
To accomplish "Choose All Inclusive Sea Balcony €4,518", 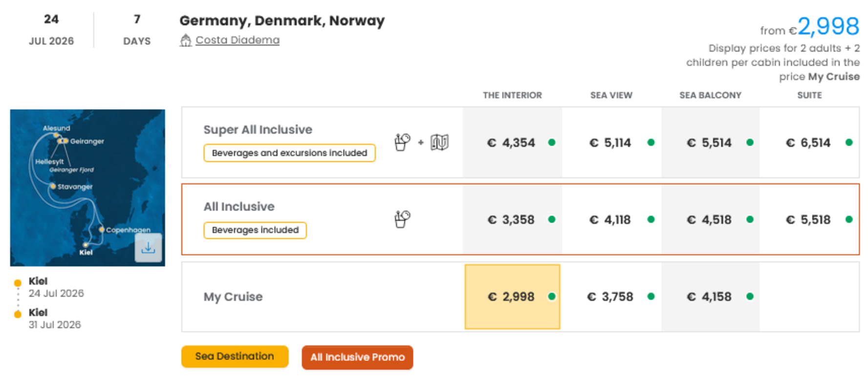I will tap(709, 219).
